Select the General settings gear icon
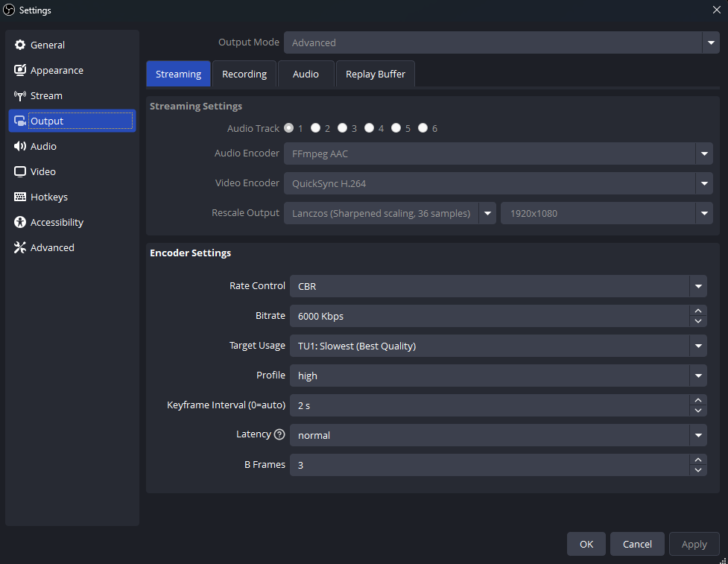Viewport: 728px width, 564px height. click(20, 45)
